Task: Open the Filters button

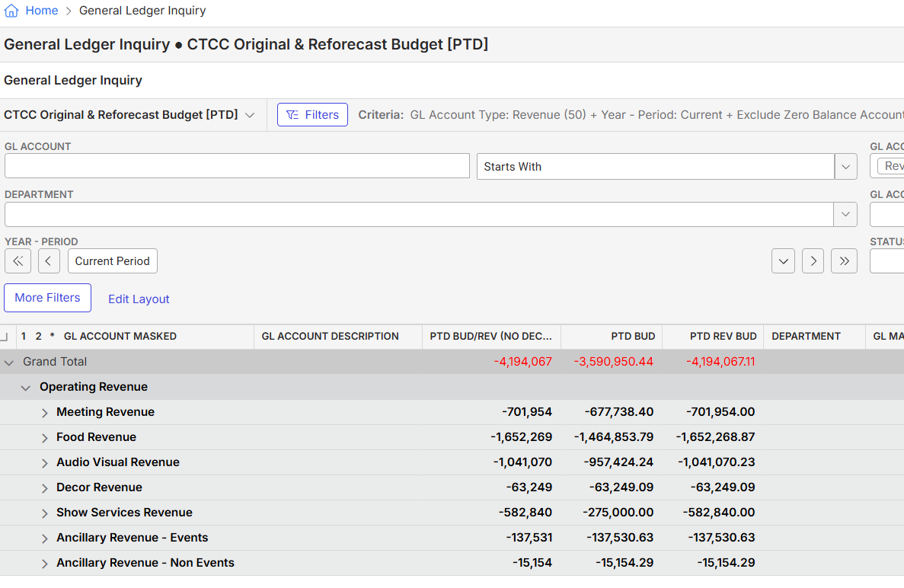Action: [x=312, y=115]
